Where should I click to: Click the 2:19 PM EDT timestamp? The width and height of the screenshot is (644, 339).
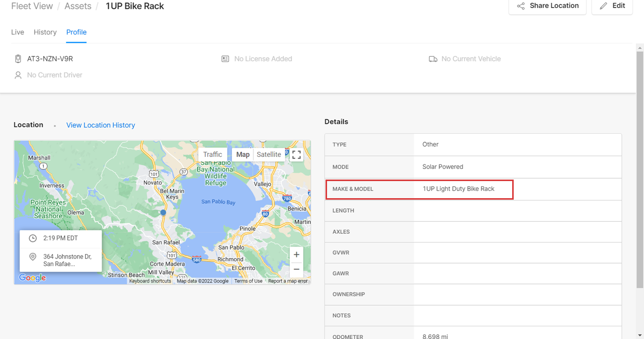(x=60, y=238)
